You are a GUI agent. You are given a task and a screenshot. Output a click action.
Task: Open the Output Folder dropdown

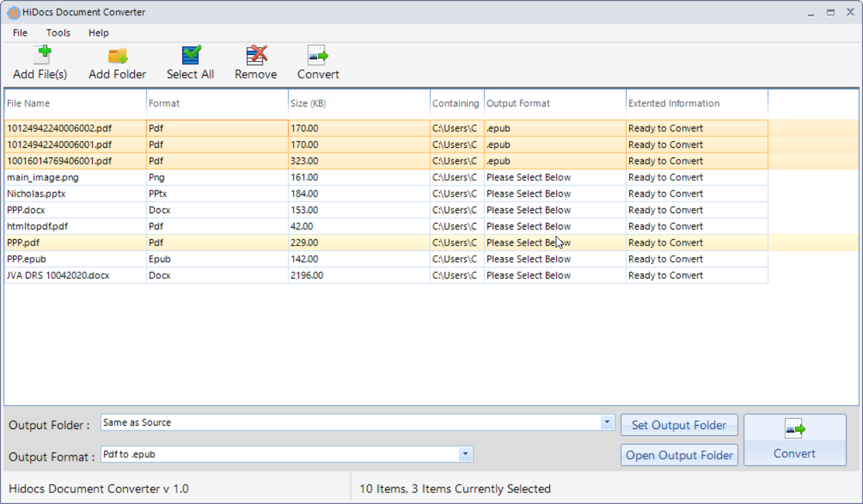[606, 423]
